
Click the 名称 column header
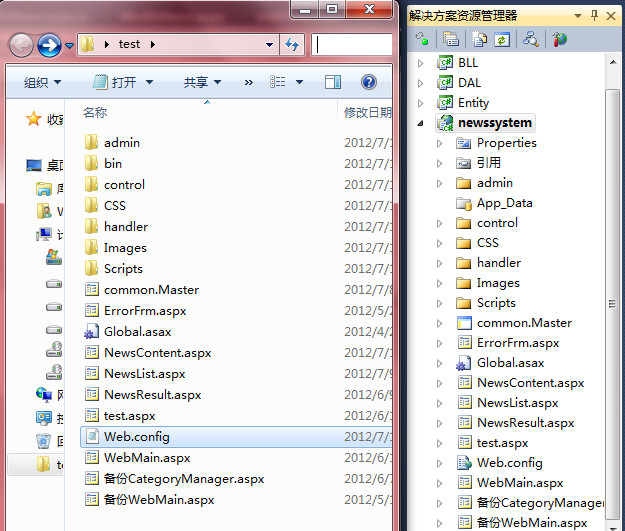[96, 113]
